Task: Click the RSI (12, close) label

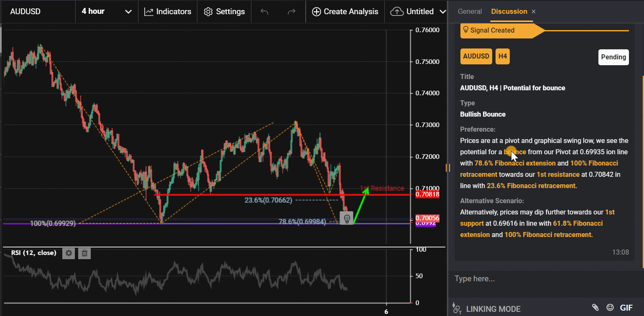Action: click(34, 253)
